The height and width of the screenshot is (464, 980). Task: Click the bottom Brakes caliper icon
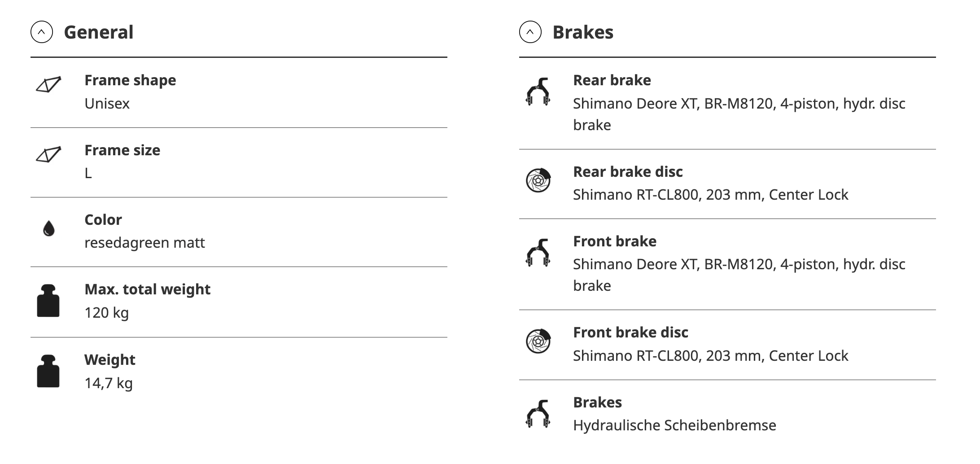click(x=538, y=413)
